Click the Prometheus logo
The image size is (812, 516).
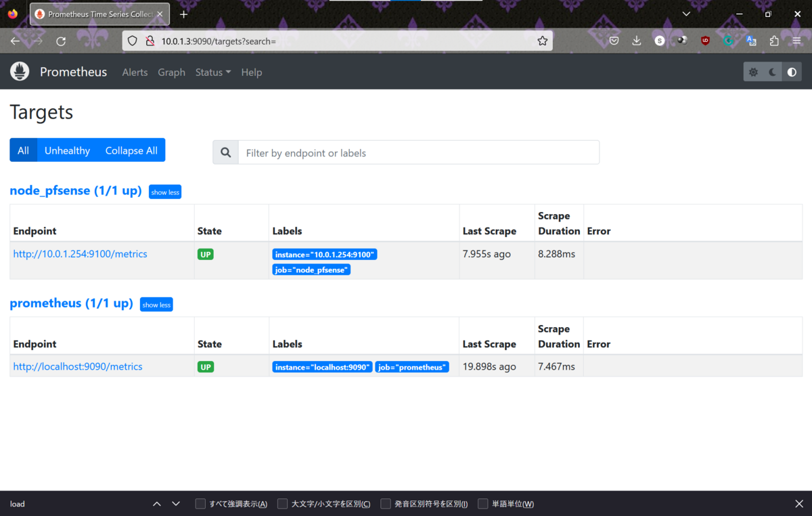(20, 71)
